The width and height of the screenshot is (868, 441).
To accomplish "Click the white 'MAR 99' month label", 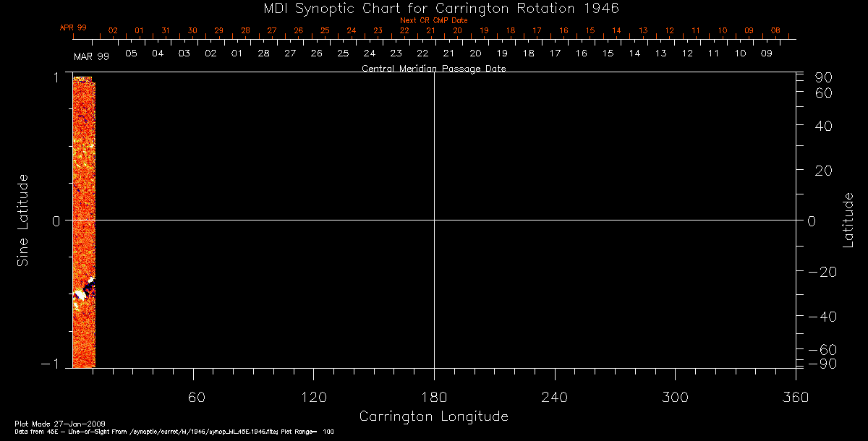I will click(91, 56).
